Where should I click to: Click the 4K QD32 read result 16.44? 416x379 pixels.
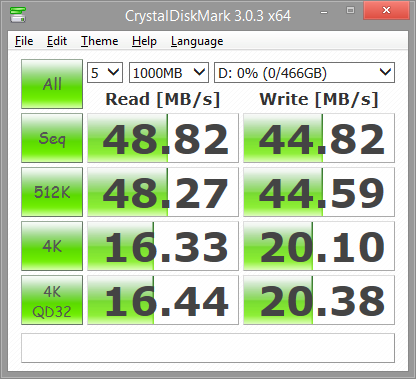coord(163,300)
